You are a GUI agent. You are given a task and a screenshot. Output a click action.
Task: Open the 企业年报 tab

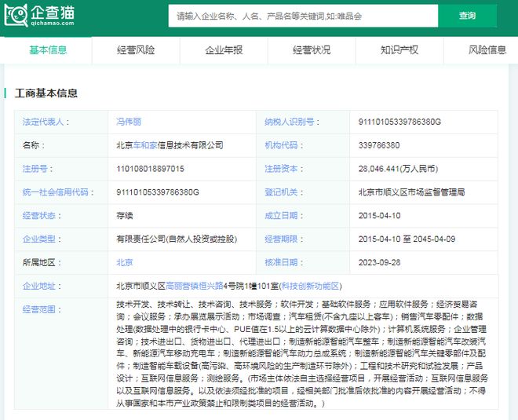pyautogui.click(x=224, y=50)
